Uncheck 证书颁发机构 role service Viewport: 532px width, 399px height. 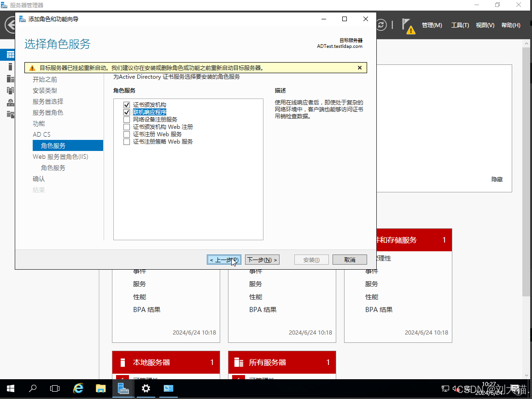[x=127, y=105]
